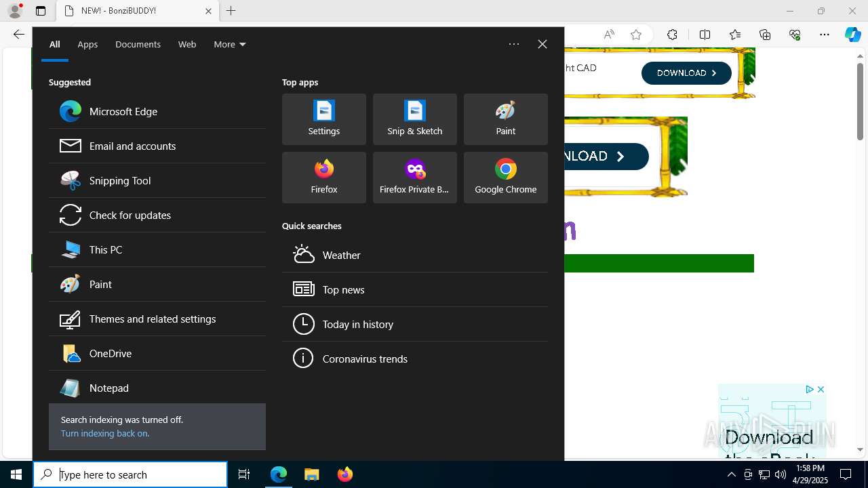
Task: Add this page to favorites
Action: coord(636,35)
